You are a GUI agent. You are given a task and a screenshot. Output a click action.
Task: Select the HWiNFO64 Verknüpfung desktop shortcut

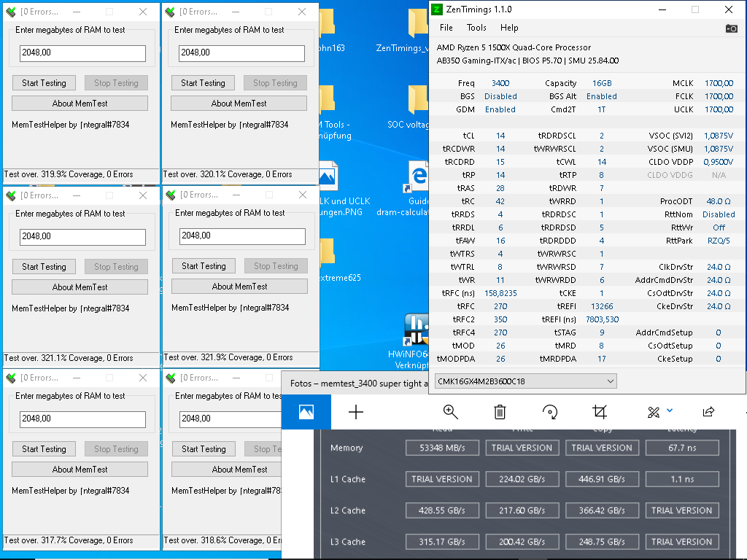(x=414, y=341)
